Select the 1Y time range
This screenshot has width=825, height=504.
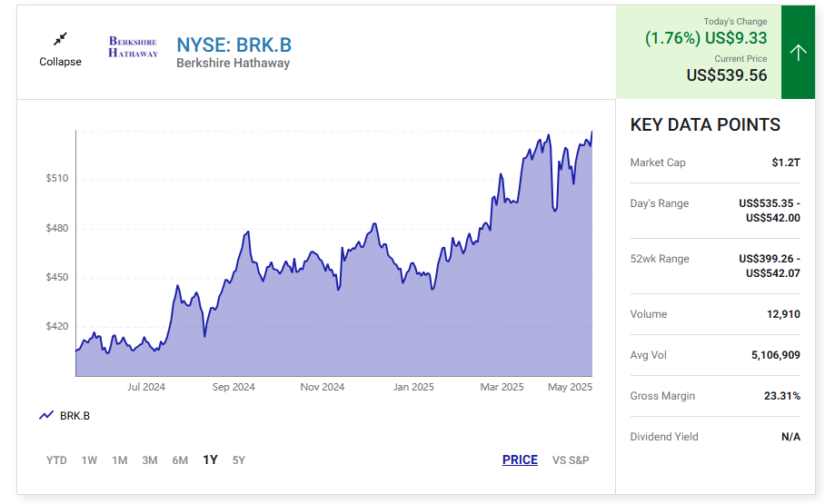point(210,460)
